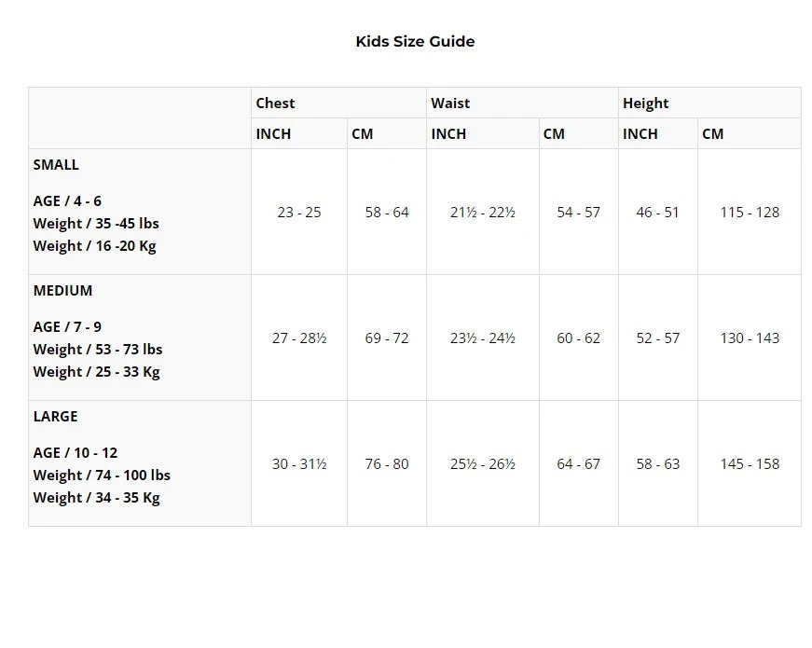Click the Small waist inches value 21½ - 22½

482,213
